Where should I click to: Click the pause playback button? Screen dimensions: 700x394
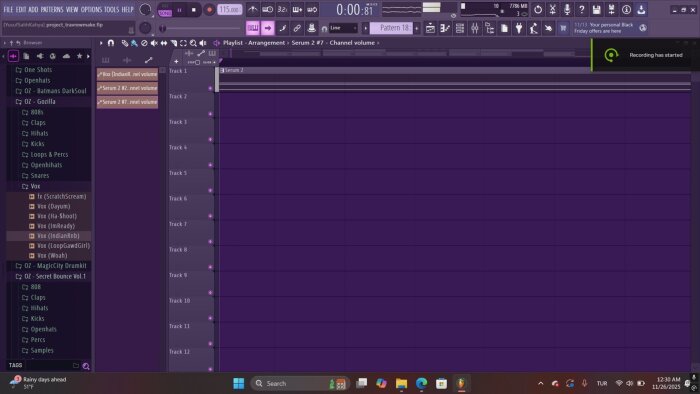[179, 10]
